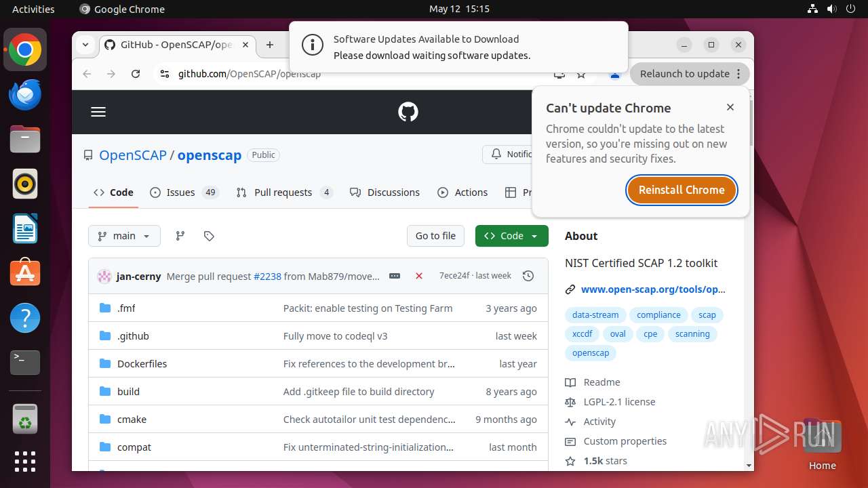The image size is (868, 488).
Task: Click Relaunch to update button
Action: coord(690,74)
